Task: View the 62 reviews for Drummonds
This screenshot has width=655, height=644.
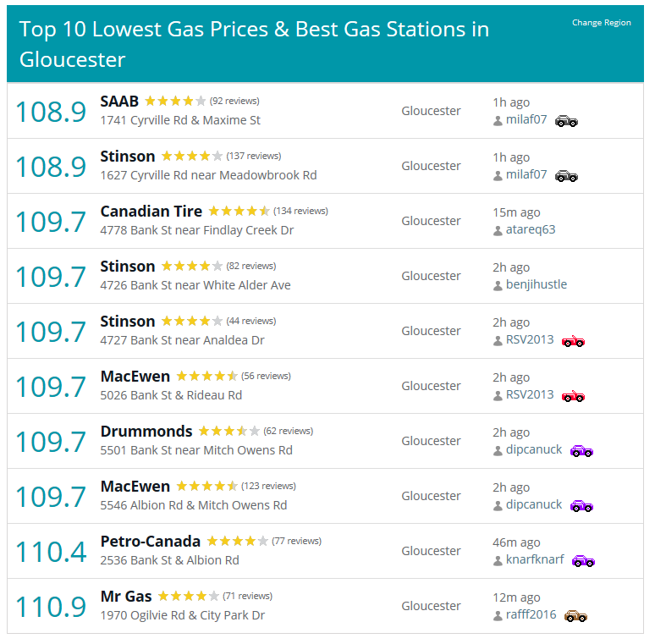Action: point(289,431)
